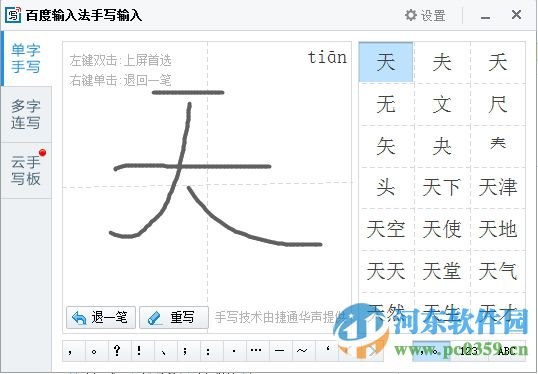
Task: Pick the word suggestion 天气
Action: pos(498,271)
